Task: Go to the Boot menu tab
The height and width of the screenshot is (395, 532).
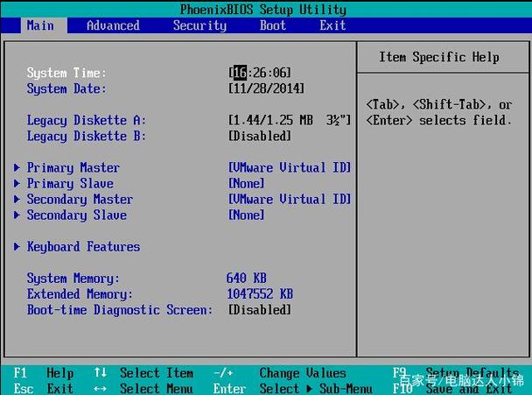Action: point(273,25)
